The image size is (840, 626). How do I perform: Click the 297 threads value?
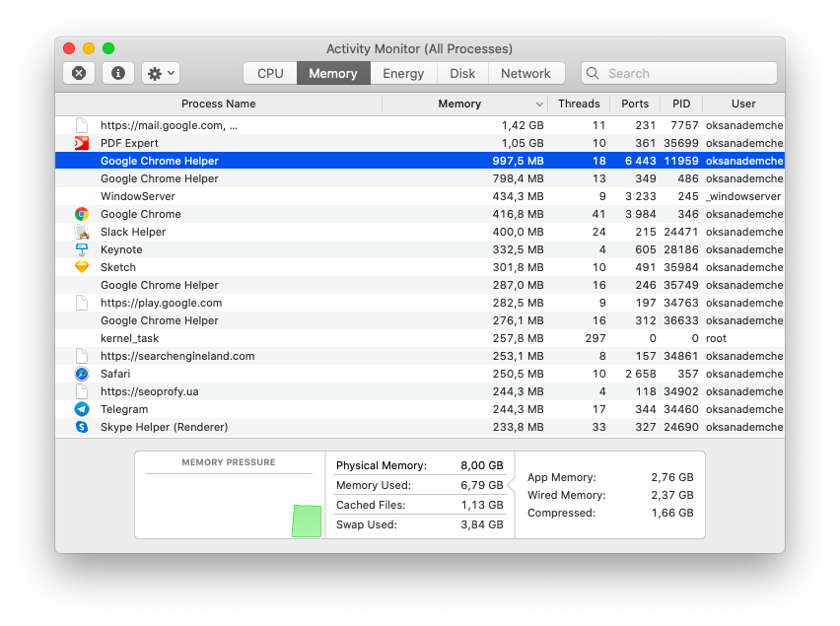pyautogui.click(x=595, y=338)
